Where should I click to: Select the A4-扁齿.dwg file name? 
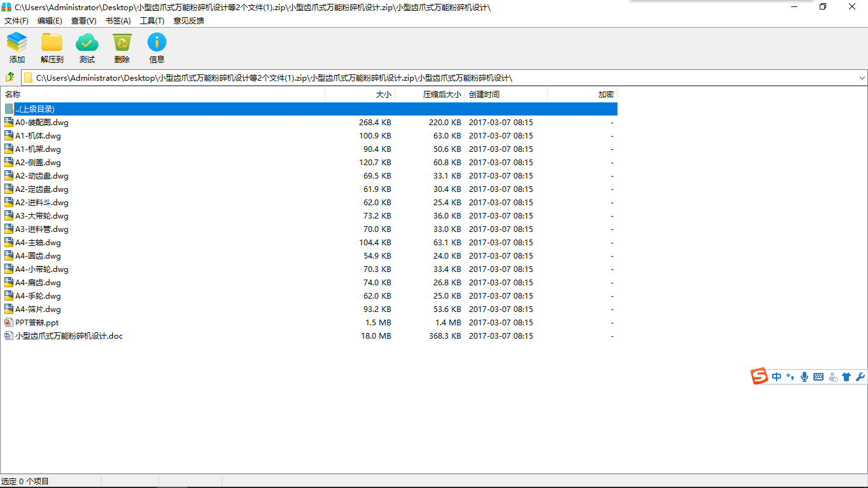tap(38, 283)
